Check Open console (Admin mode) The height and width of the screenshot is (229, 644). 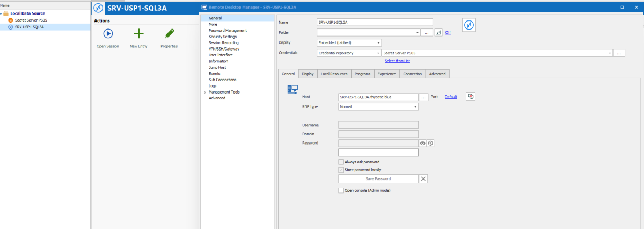[341, 190]
